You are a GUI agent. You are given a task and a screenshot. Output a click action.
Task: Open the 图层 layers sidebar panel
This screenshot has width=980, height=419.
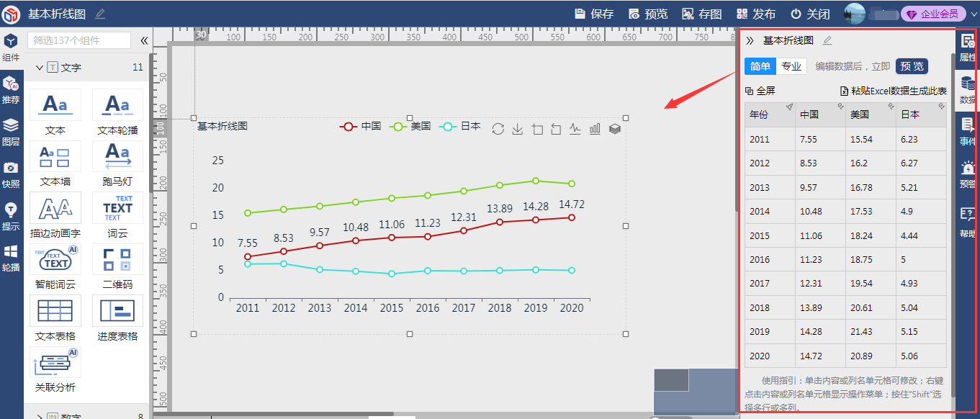pos(11,132)
